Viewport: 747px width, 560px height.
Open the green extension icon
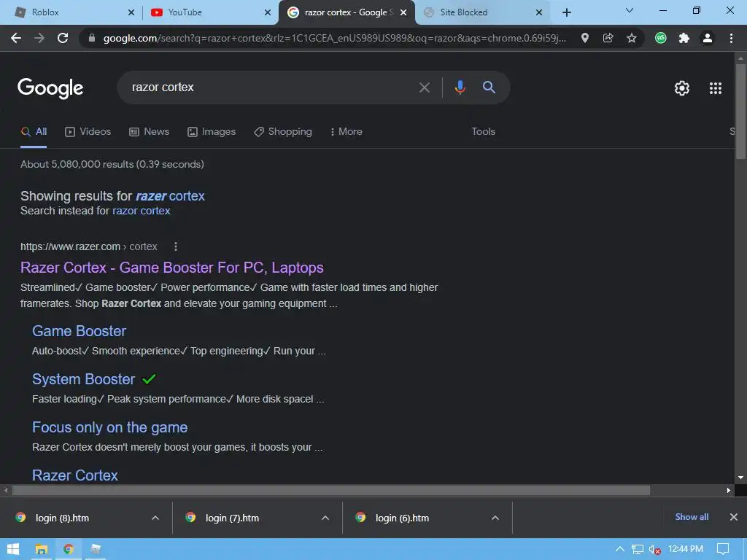[661, 38]
